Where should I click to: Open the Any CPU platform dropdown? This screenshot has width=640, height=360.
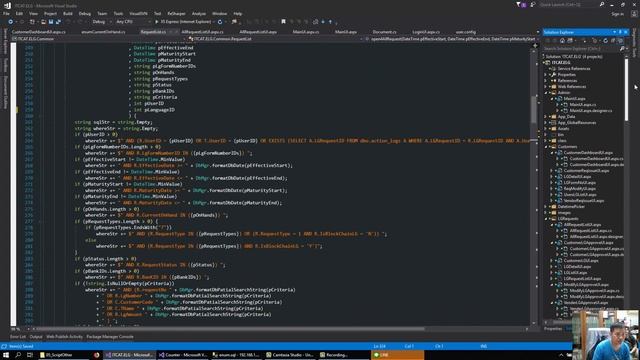coord(133,22)
